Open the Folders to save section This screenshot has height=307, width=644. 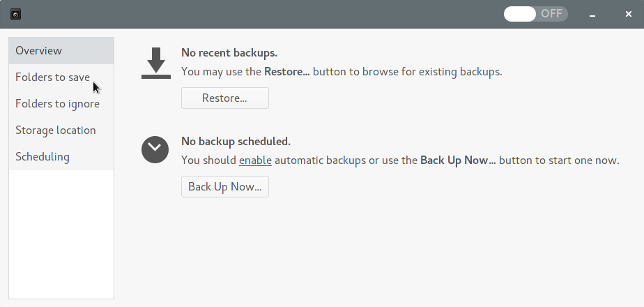click(61, 77)
